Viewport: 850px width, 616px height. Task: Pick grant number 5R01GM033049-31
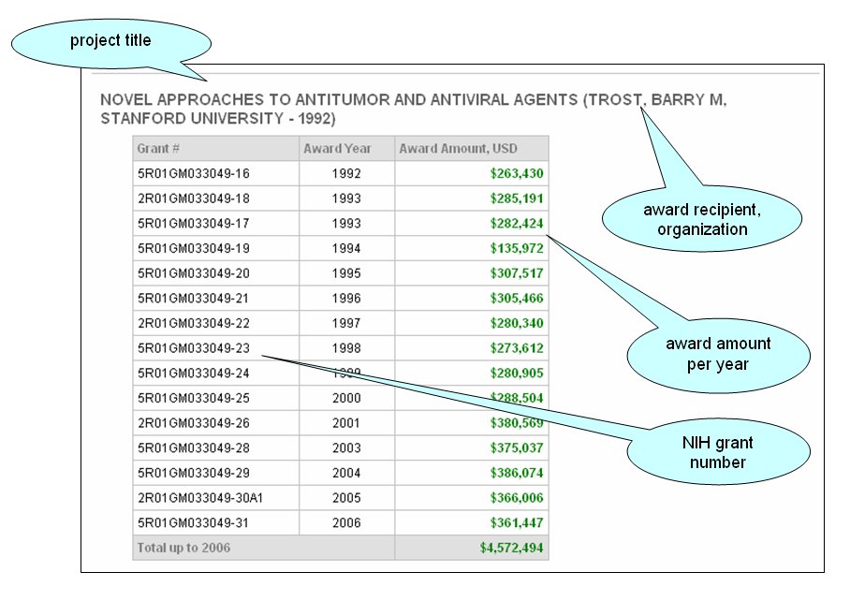pos(193,522)
